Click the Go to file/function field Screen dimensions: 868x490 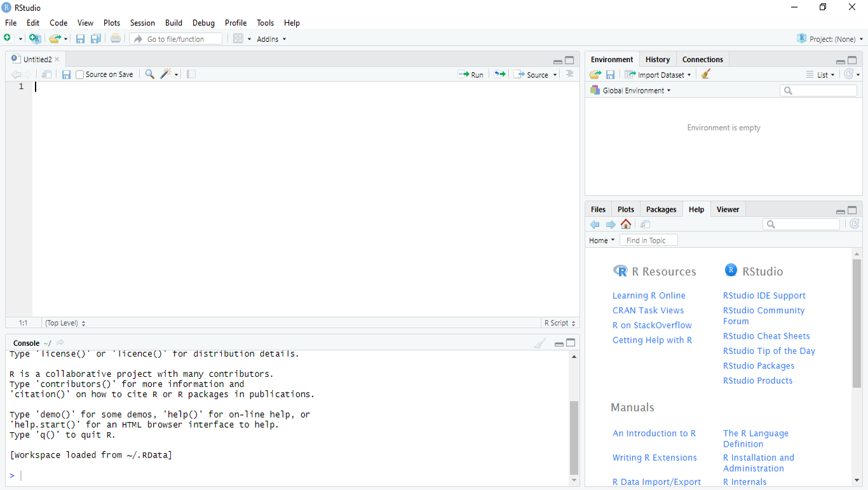pos(176,39)
